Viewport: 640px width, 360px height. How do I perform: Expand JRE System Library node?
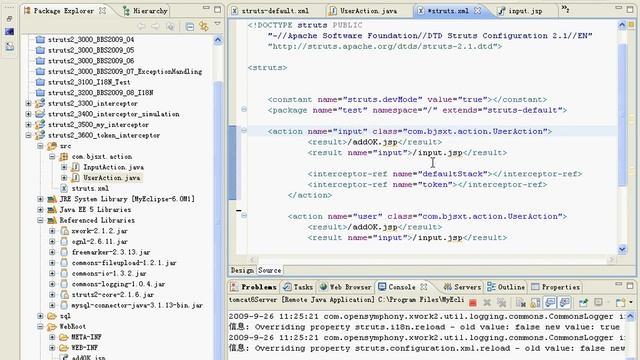40,199
